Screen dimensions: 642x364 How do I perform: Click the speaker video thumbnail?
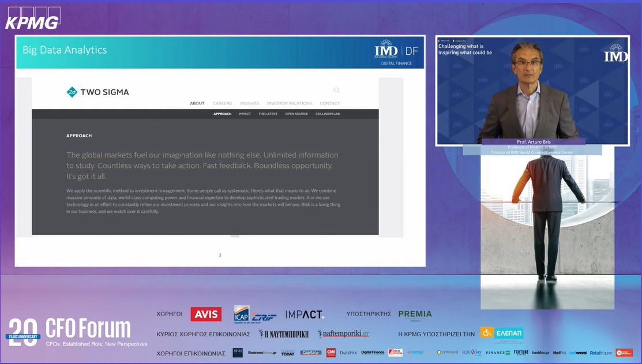point(532,91)
